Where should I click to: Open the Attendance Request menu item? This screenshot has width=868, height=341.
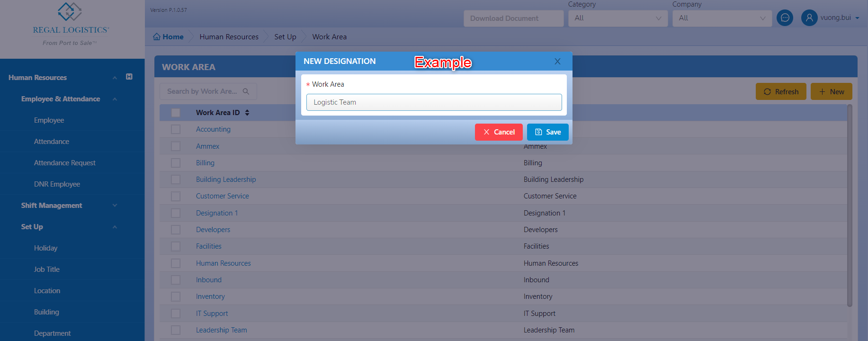click(x=65, y=163)
